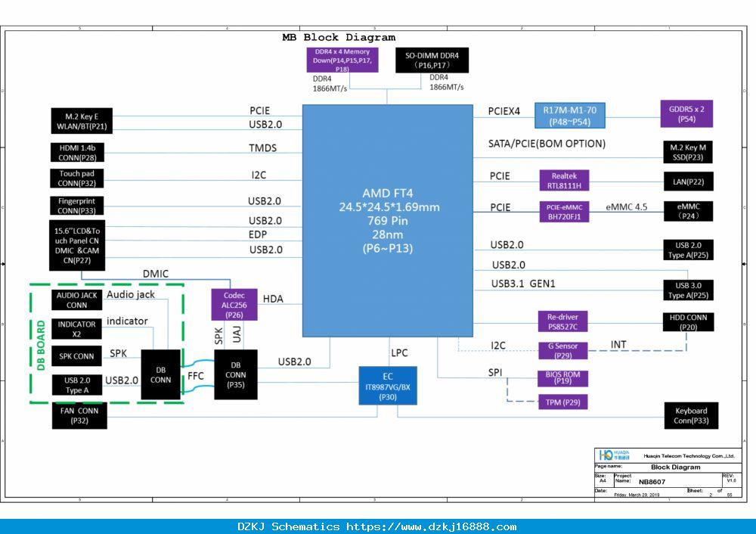Image resolution: width=756 pixels, height=534 pixels.
Task: Select the TMDS signal label
Action: coord(263,147)
